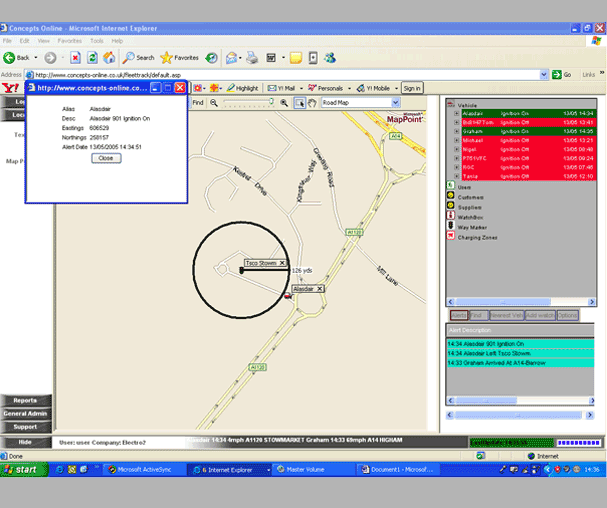Click the Way Marker traffic light icon

tap(450, 226)
